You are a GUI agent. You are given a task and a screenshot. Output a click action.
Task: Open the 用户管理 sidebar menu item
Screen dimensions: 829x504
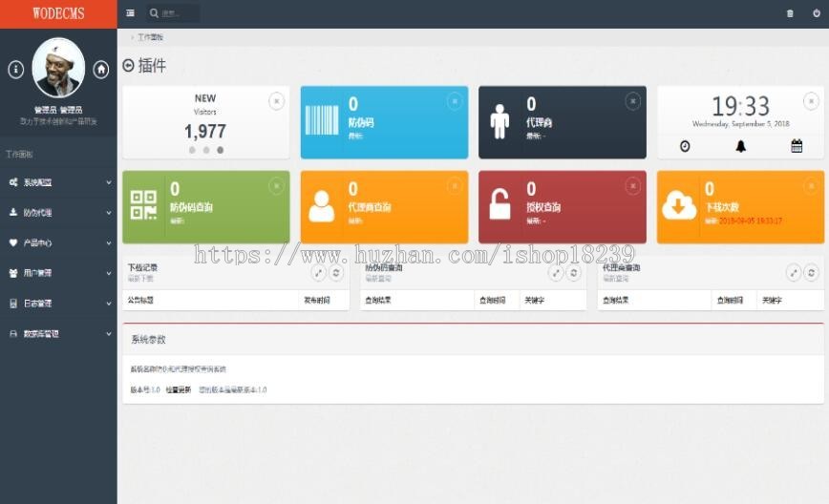click(x=58, y=273)
